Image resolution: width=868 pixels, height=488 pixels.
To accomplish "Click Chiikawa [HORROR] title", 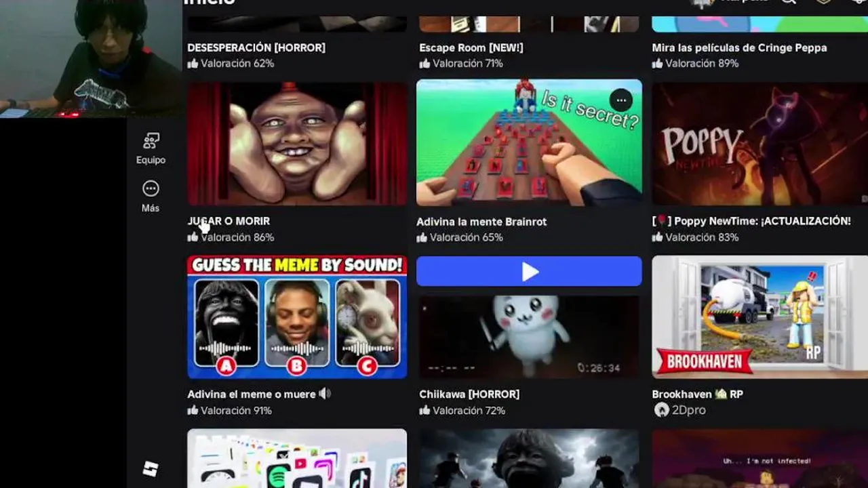I will 469,394.
